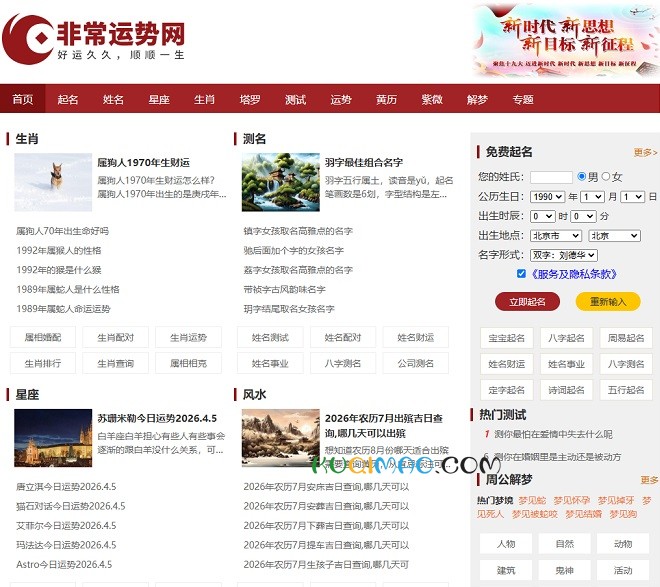The width and height of the screenshot is (660, 587).
Task: Open 镇字女孩取名高雅点的名字 list link
Action: coord(298,231)
